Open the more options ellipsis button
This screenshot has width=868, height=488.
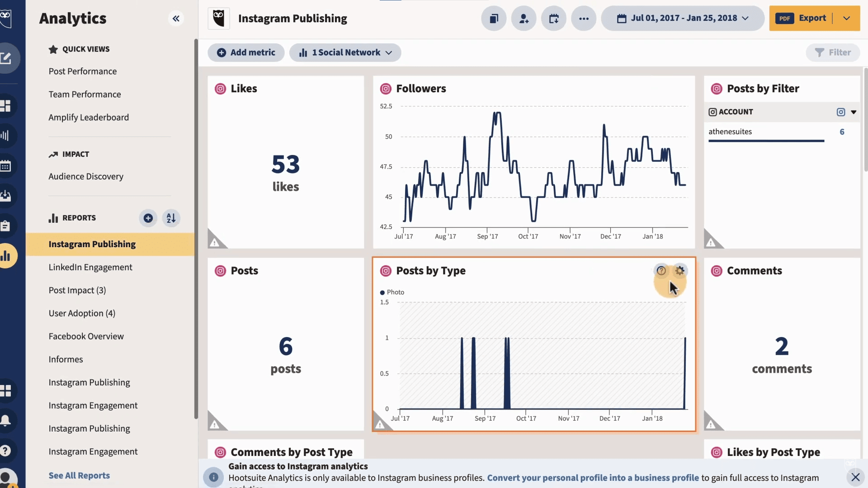(584, 19)
